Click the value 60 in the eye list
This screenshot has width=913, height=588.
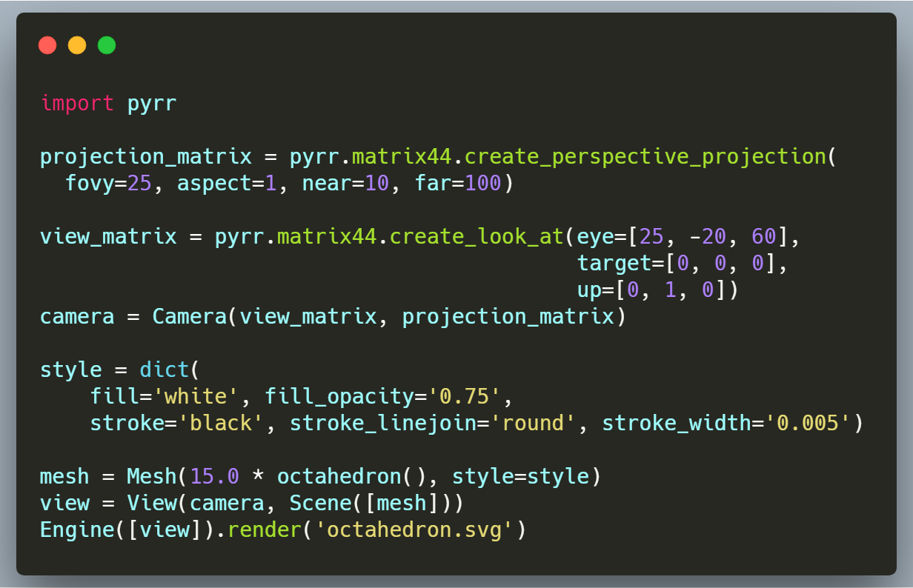coord(764,236)
